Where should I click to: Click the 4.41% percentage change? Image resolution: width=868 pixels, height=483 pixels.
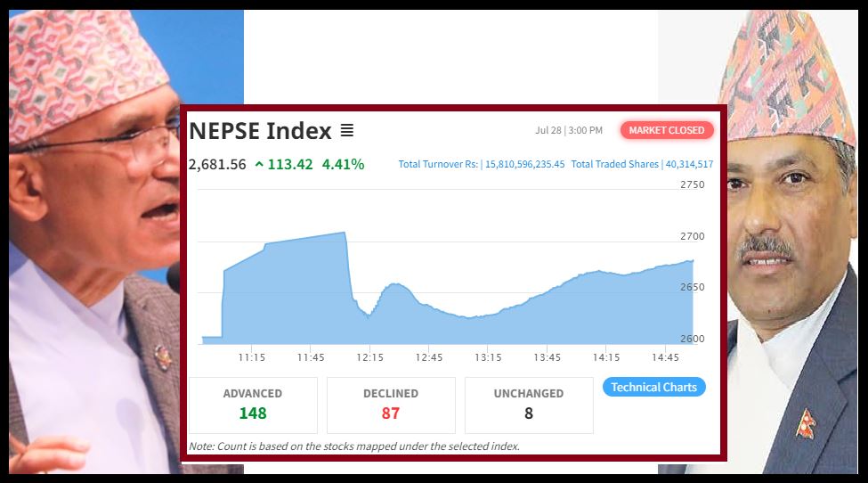(343, 164)
